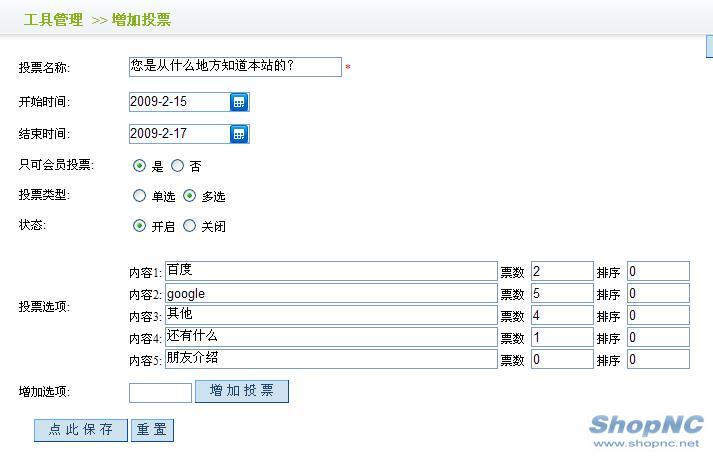
Task: Choose 多选 vote type
Action: pos(189,196)
